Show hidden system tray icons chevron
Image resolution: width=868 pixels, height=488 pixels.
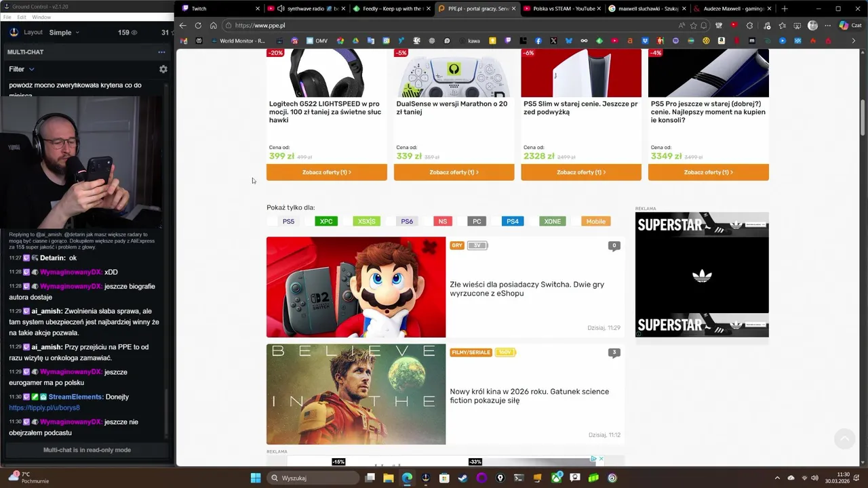click(x=777, y=478)
